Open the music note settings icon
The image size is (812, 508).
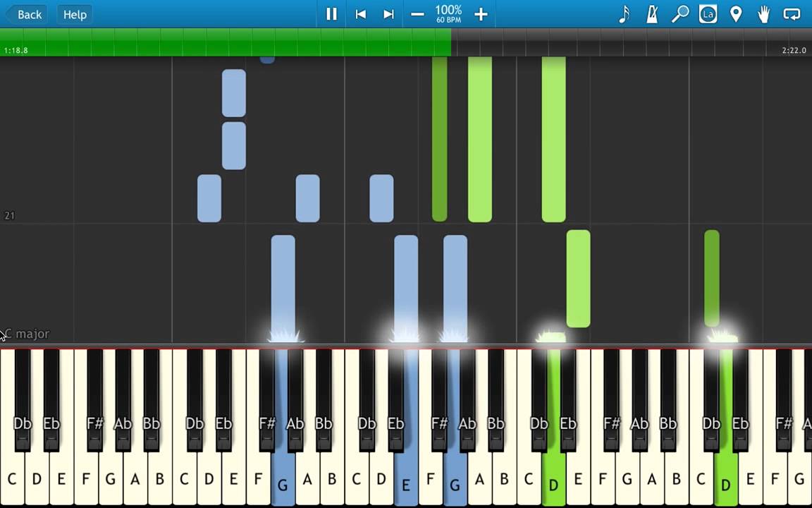coord(625,14)
